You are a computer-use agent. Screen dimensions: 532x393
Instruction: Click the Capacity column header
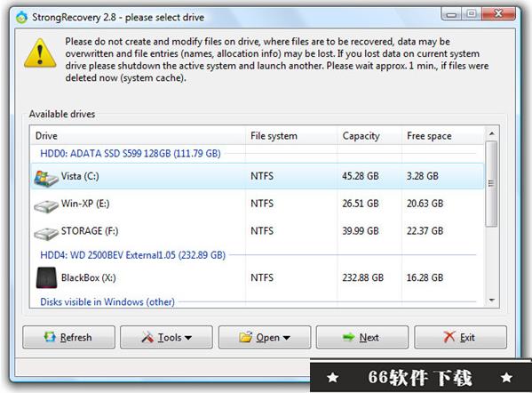tap(369, 136)
